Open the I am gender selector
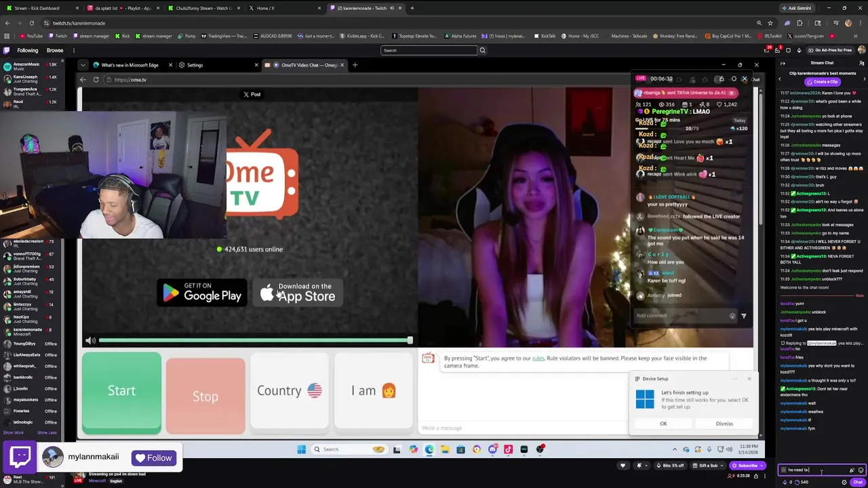868x488 pixels. pyautogui.click(x=373, y=390)
